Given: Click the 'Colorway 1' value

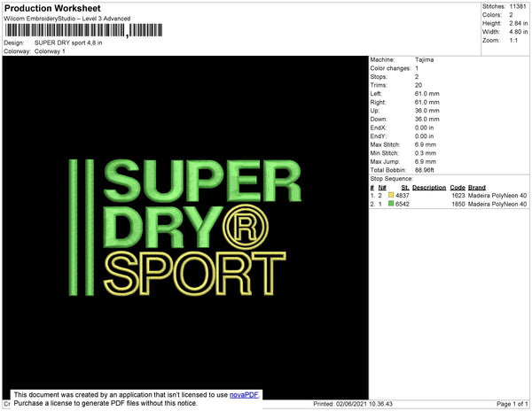Looking at the screenshot, I should click(x=50, y=51).
